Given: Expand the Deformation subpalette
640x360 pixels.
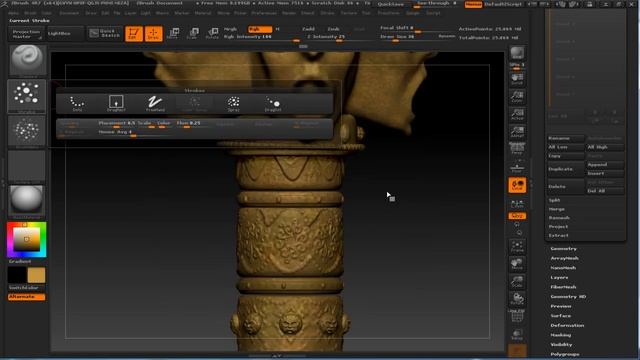Looking at the screenshot, I should point(567,326).
